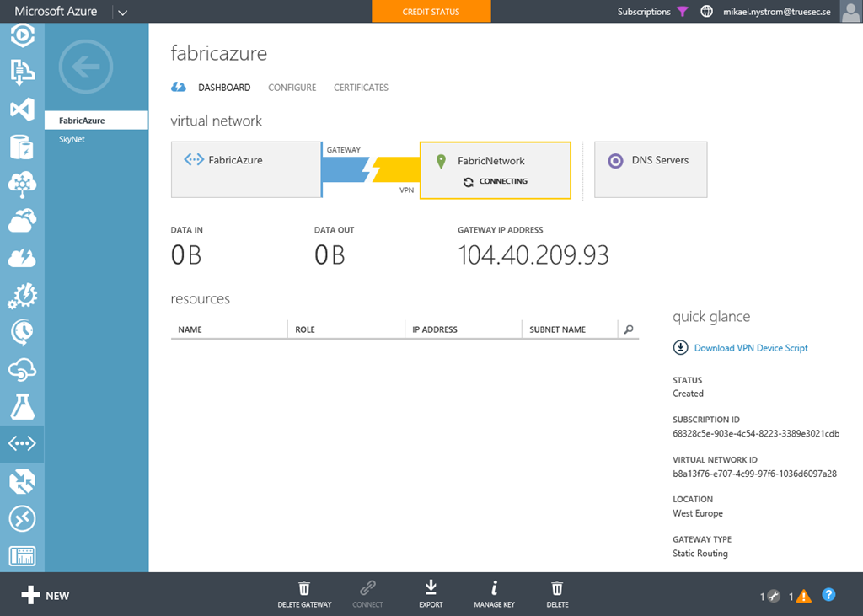Click the Delete Gateway trash icon
The image size is (863, 616).
[304, 589]
